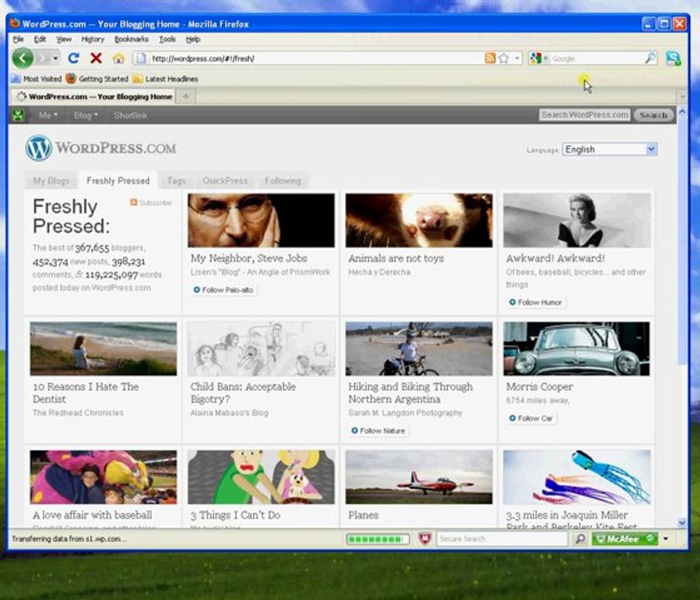Open the Tools menu
The height and width of the screenshot is (600, 700).
pos(167,39)
